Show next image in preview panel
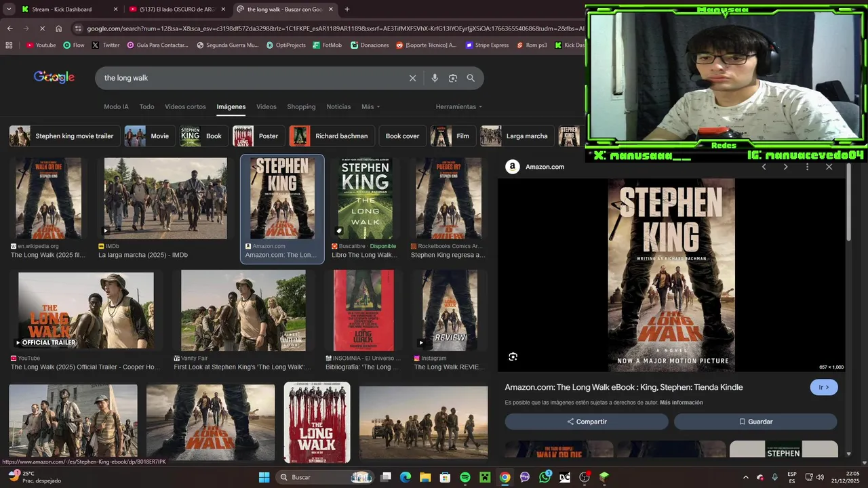Image resolution: width=868 pixels, height=488 pixels. (785, 167)
